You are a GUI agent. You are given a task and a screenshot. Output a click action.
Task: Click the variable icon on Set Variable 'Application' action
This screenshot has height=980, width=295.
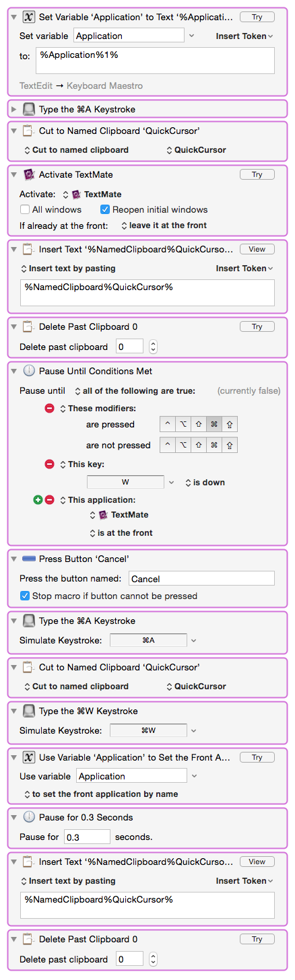pos(29,17)
